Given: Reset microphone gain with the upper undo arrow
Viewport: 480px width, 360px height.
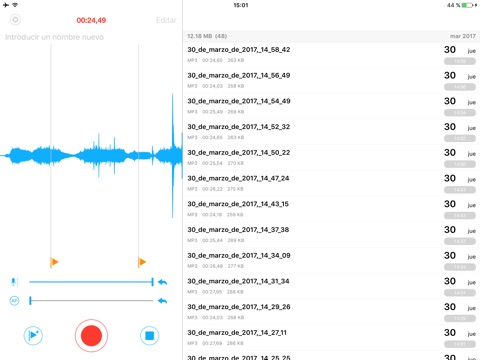Looking at the screenshot, I should 163,282.
